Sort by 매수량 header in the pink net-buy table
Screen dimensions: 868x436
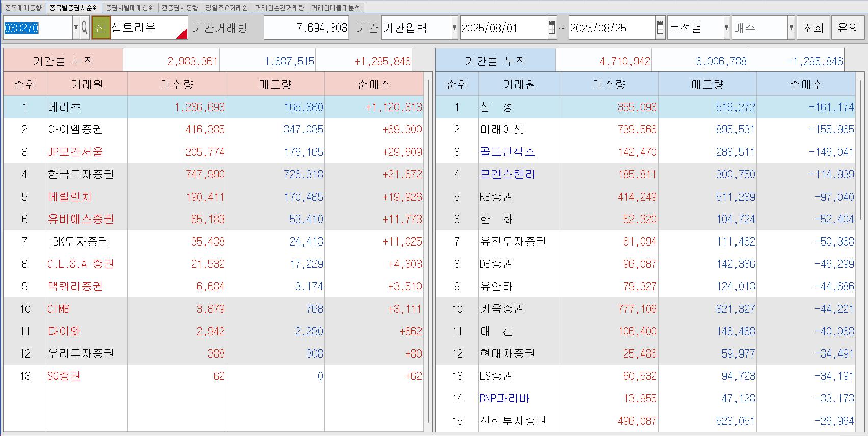click(177, 85)
